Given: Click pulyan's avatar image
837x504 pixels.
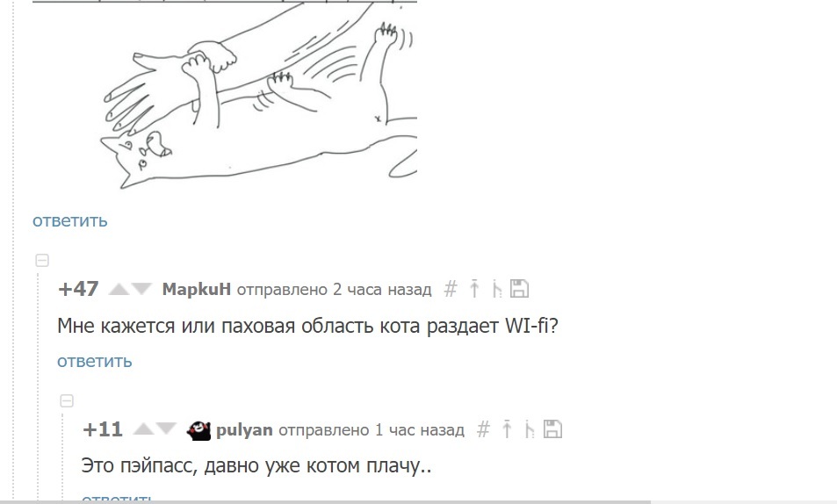Looking at the screenshot, I should pos(199,430).
